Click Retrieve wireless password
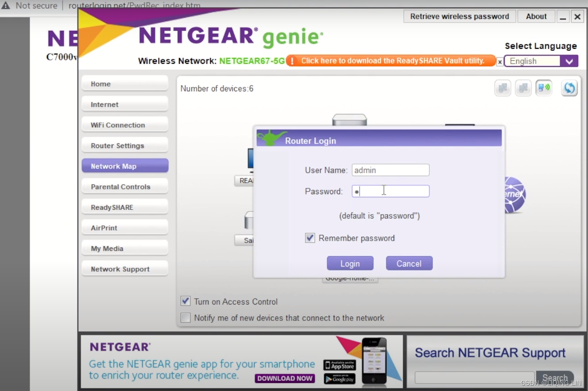Viewport: 588px width, 391px height. click(459, 16)
